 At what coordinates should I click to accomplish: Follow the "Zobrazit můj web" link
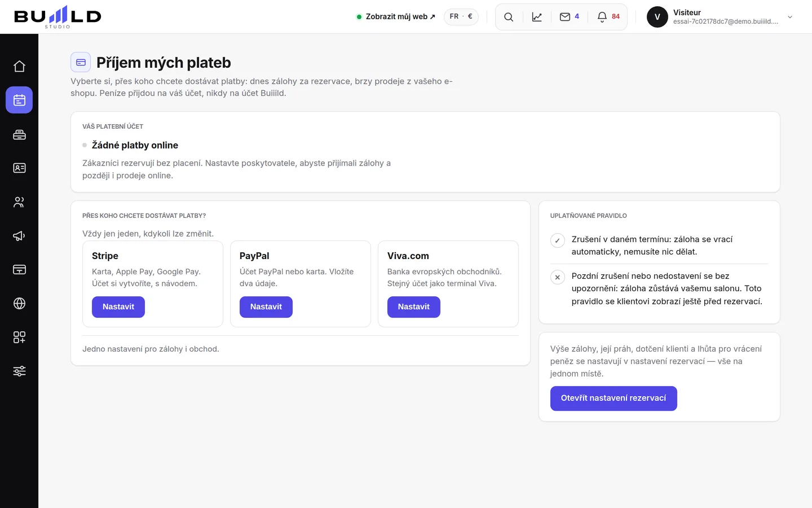click(x=396, y=17)
